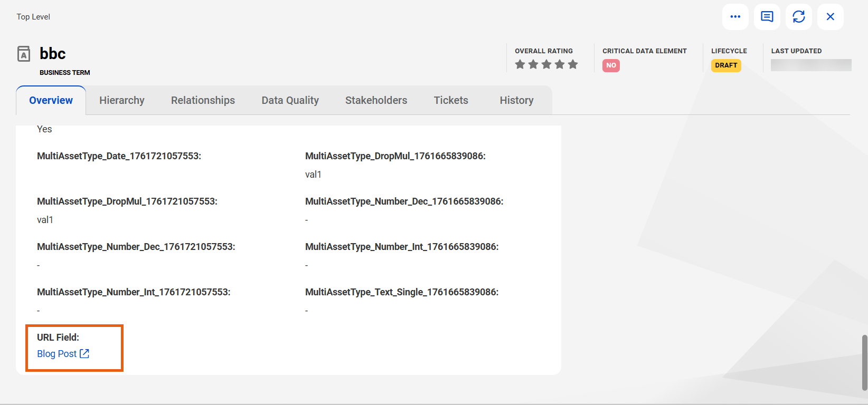Go to the Relationships tab
The width and height of the screenshot is (868, 405).
click(203, 100)
